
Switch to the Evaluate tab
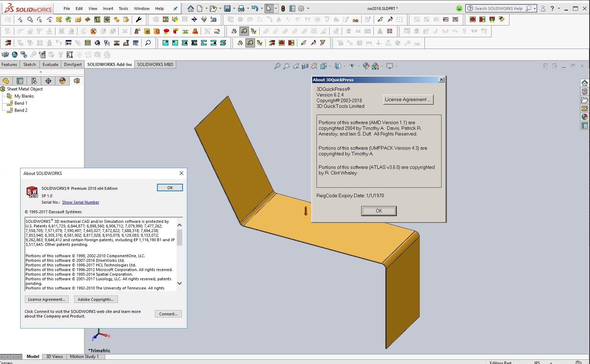pyautogui.click(x=50, y=65)
